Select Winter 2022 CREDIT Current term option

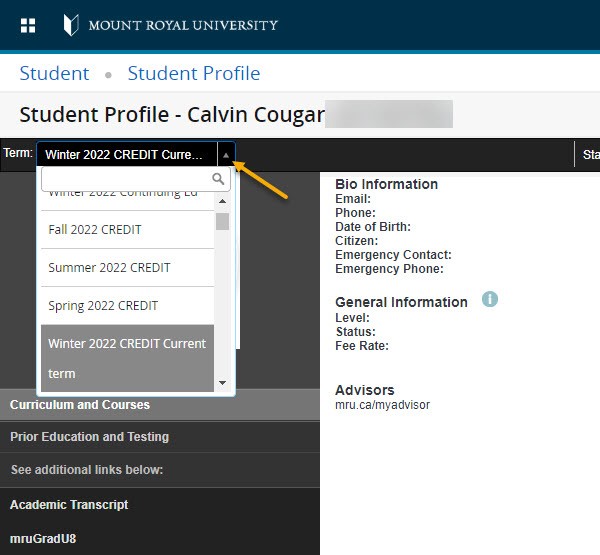coord(127,358)
